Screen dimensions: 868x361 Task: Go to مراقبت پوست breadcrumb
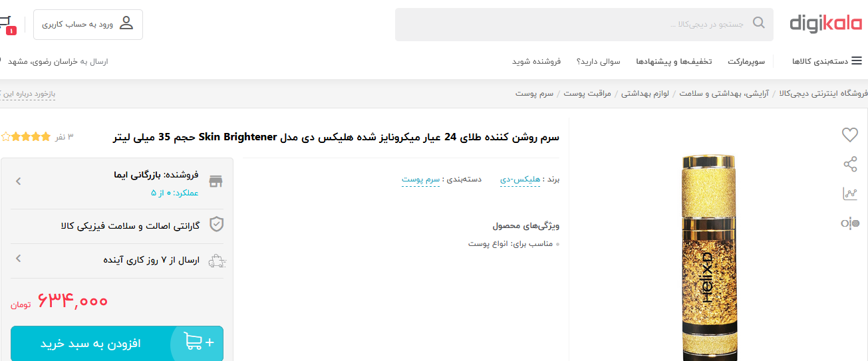(587, 94)
